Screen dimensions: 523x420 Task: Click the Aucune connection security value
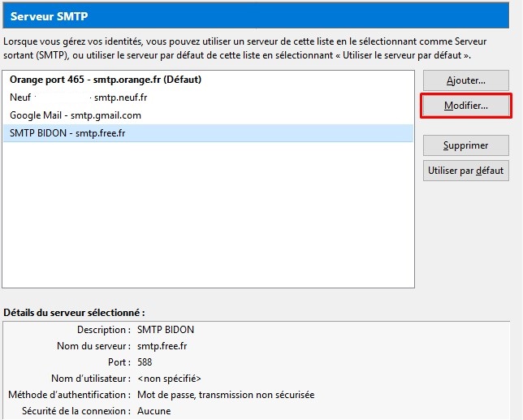click(x=153, y=411)
